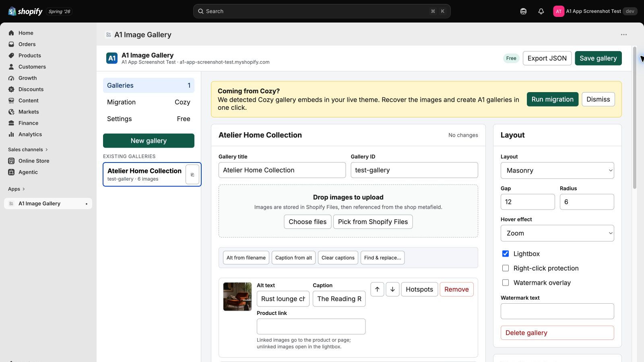Dismiss the Cozy migration banner

(598, 99)
